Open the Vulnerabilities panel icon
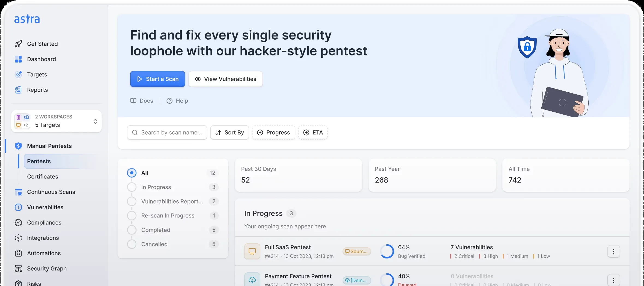Viewport: 644px width, 286px height. point(18,207)
